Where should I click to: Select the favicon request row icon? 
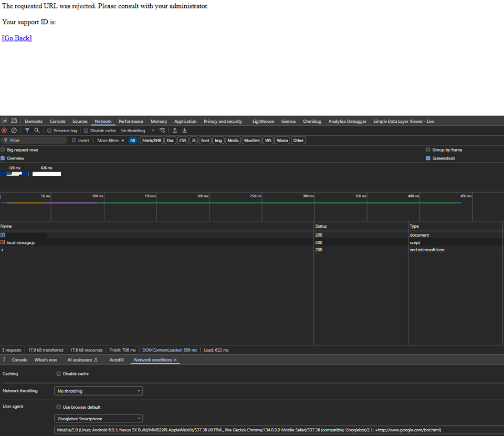point(2,250)
